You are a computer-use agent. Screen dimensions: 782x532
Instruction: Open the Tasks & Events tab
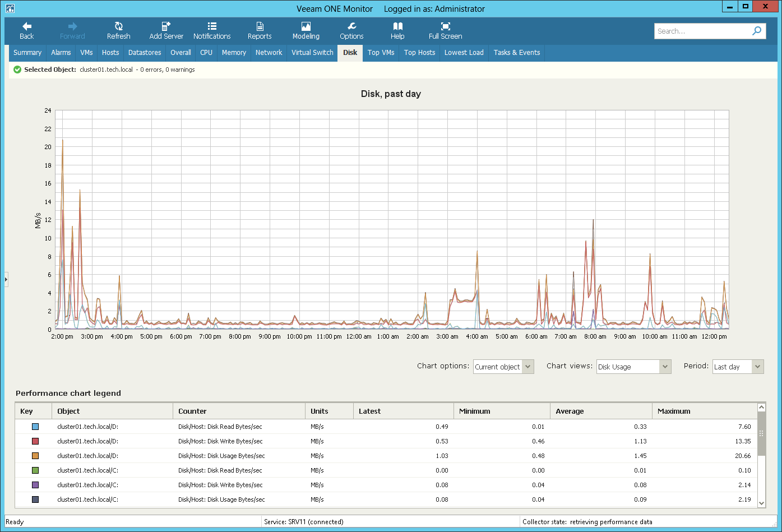[x=517, y=53]
